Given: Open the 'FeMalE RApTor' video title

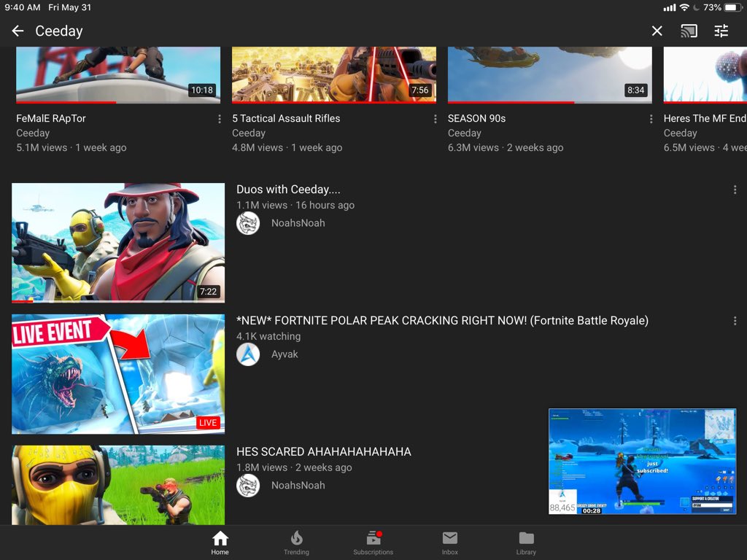Looking at the screenshot, I should click(x=51, y=119).
